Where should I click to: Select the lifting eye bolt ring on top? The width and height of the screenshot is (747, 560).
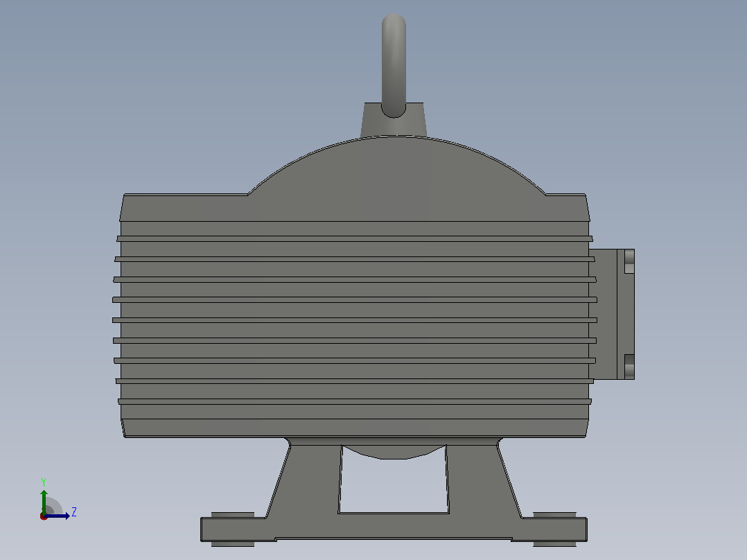click(394, 65)
